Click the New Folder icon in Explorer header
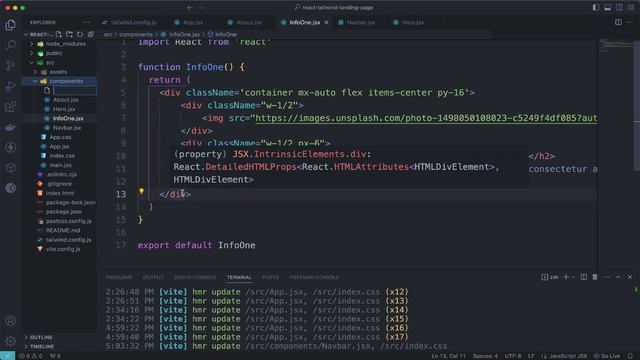Screen dimensions: 640x360 coord(69,34)
